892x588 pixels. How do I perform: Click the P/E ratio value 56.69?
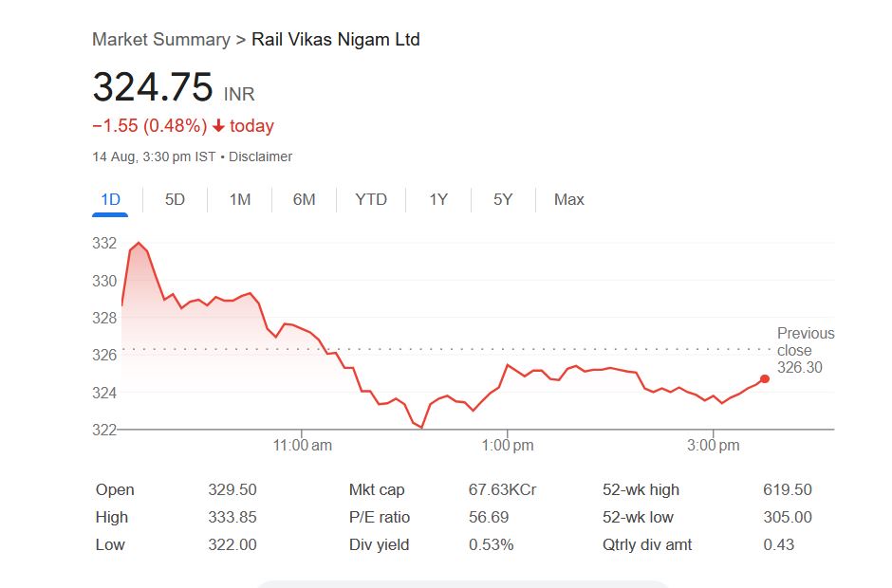pyautogui.click(x=489, y=518)
